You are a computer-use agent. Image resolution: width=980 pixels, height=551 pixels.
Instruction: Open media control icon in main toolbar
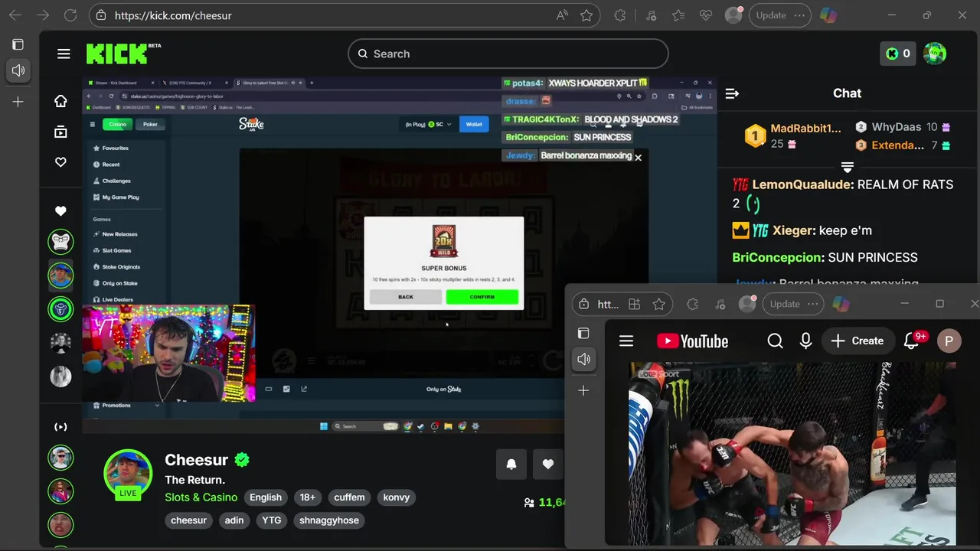coord(651,15)
